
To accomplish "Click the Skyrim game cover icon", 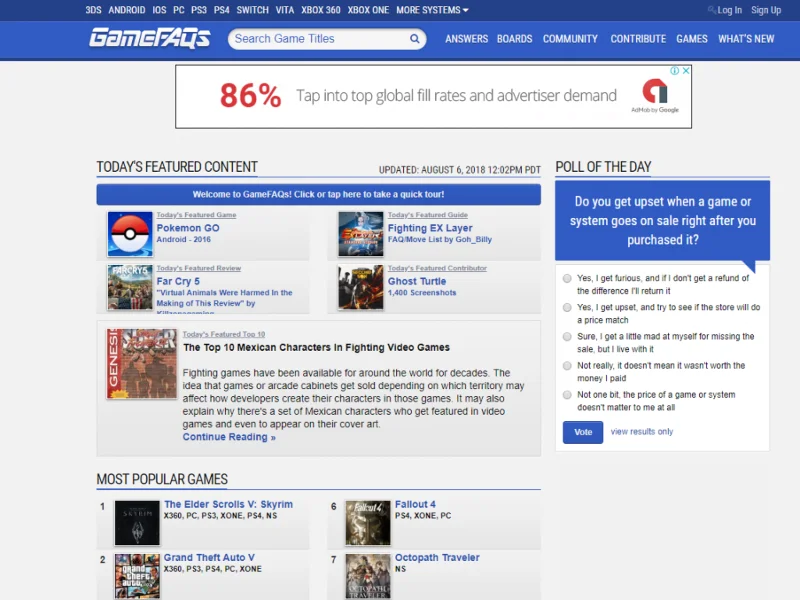I will pos(137,522).
